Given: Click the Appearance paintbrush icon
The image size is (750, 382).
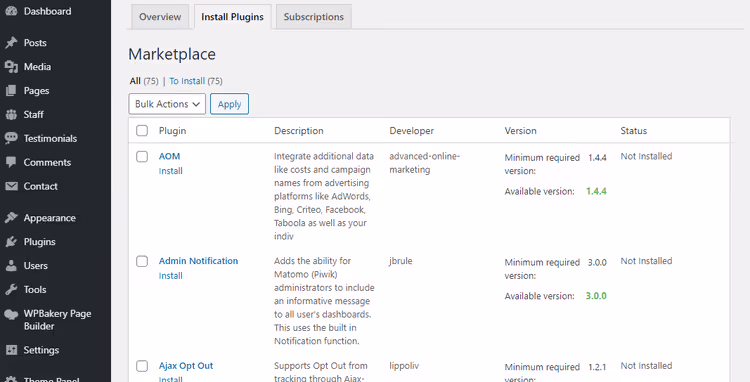Looking at the screenshot, I should coord(11,218).
